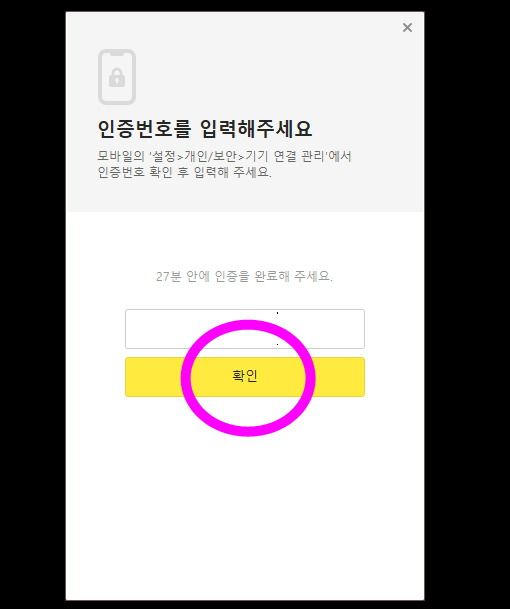Click the right edge of the 확인 button

coord(357,377)
